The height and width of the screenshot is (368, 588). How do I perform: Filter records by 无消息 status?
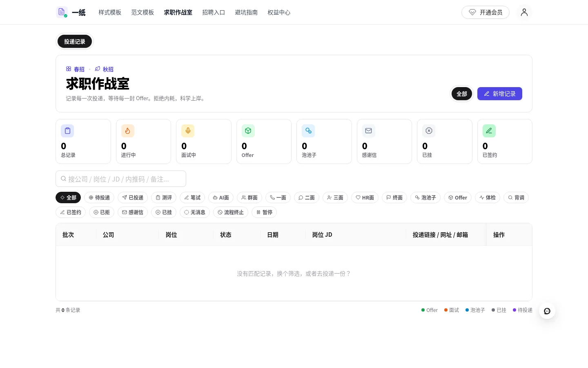pos(195,212)
